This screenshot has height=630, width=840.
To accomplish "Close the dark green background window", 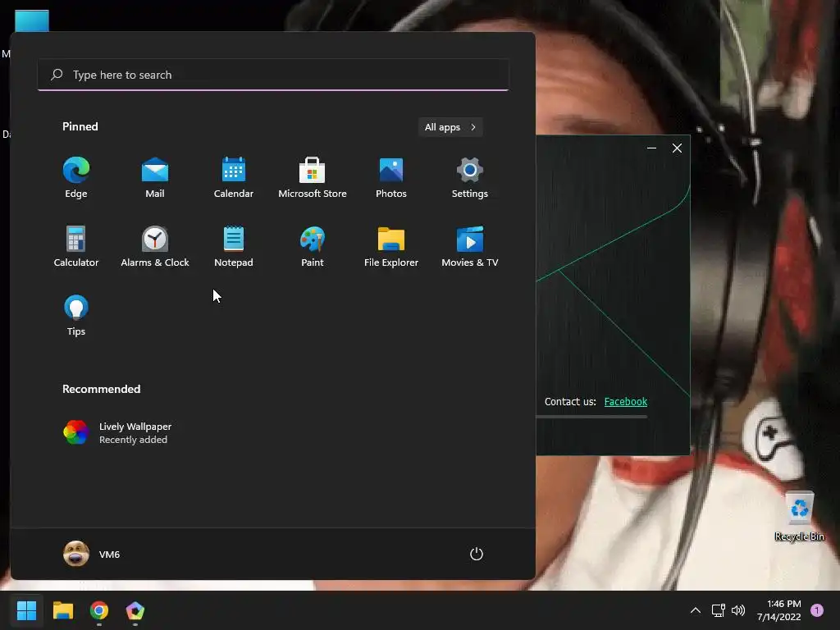I will click(x=677, y=148).
